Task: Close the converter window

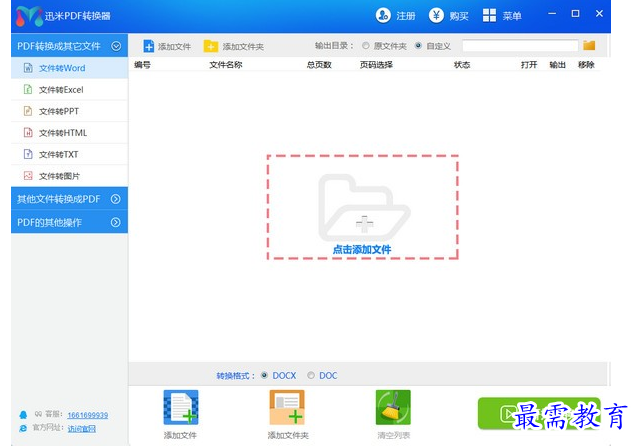Action: point(599,13)
